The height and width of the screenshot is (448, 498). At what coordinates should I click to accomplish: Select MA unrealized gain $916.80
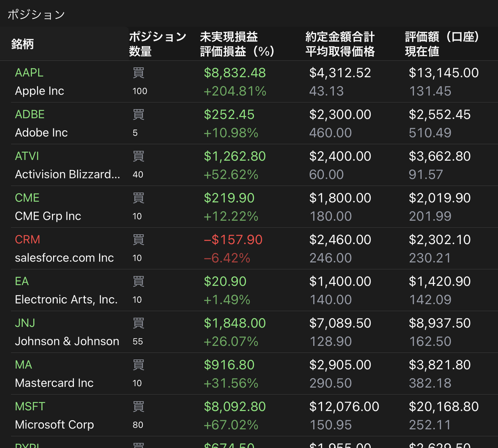(229, 365)
